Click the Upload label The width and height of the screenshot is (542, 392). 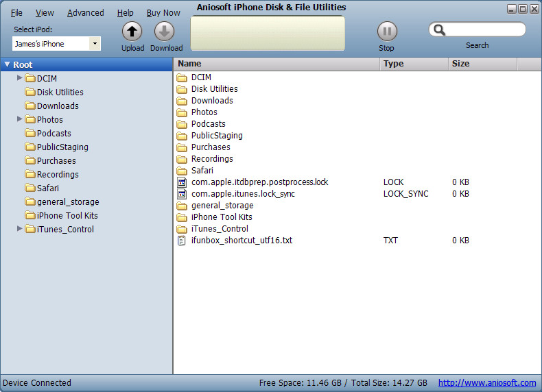[x=132, y=48]
